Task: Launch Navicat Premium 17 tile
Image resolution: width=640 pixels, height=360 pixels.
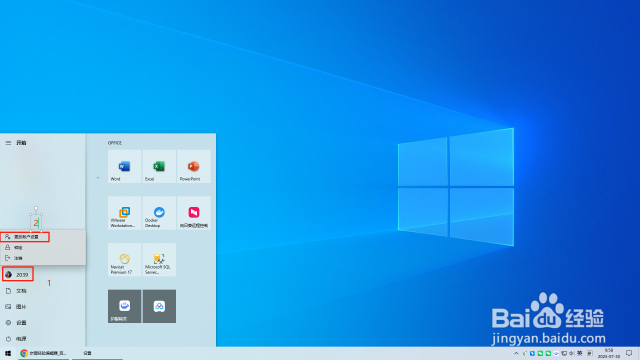Action: coord(124,260)
